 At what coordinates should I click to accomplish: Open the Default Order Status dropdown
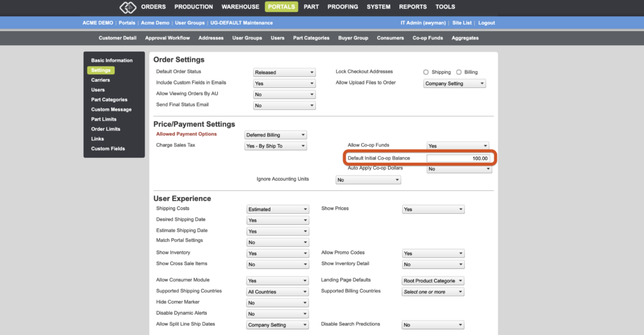284,72
